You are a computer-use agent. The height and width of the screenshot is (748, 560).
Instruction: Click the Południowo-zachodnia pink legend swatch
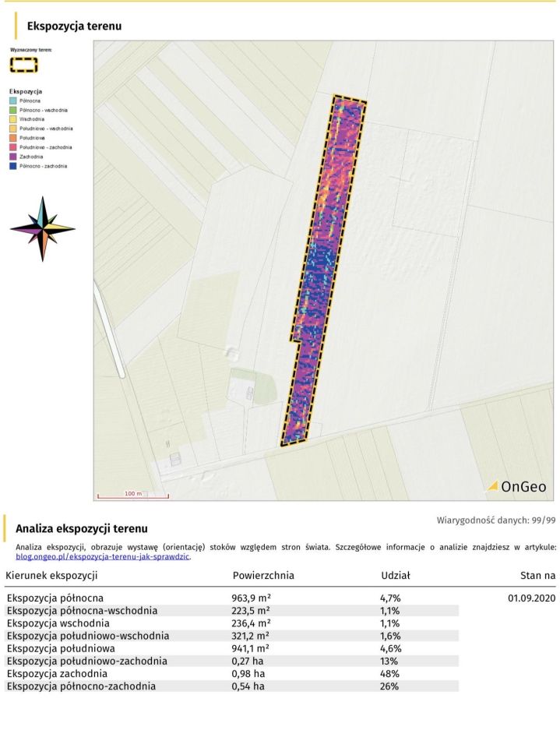point(13,147)
